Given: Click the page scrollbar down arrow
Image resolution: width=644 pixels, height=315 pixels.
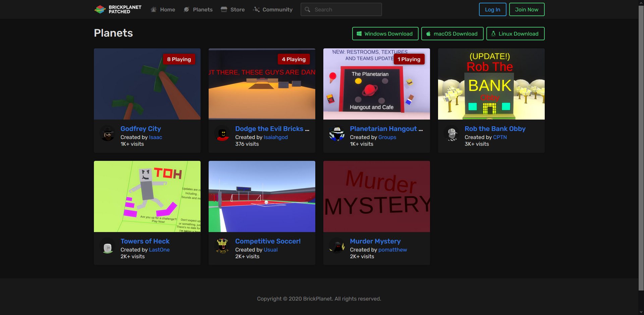Looking at the screenshot, I should point(641,312).
